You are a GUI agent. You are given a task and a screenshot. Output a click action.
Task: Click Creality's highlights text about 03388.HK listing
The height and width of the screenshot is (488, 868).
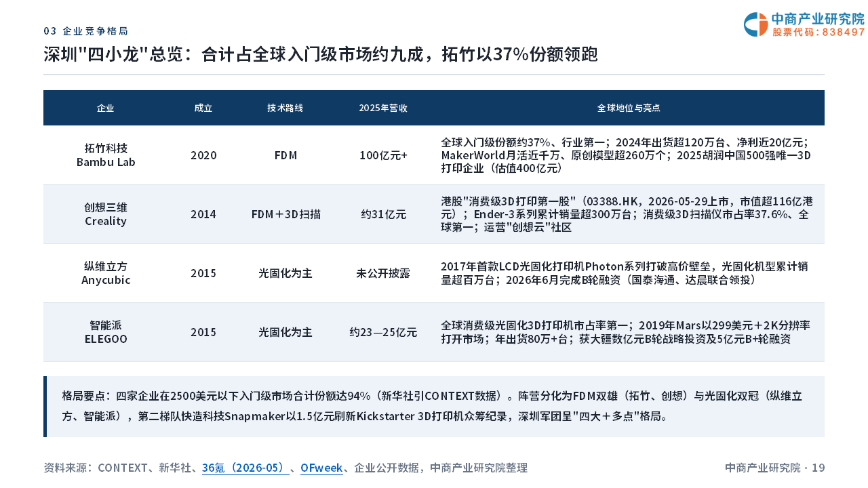click(x=627, y=214)
